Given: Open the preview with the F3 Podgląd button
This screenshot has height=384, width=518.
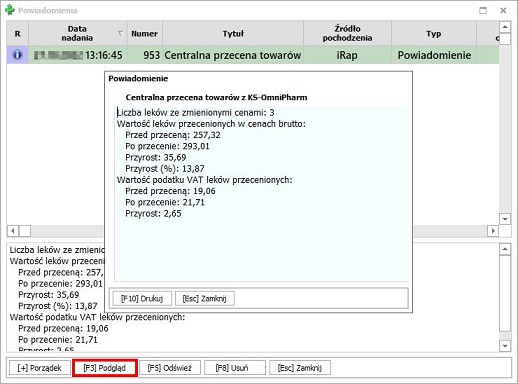Looking at the screenshot, I should [104, 368].
